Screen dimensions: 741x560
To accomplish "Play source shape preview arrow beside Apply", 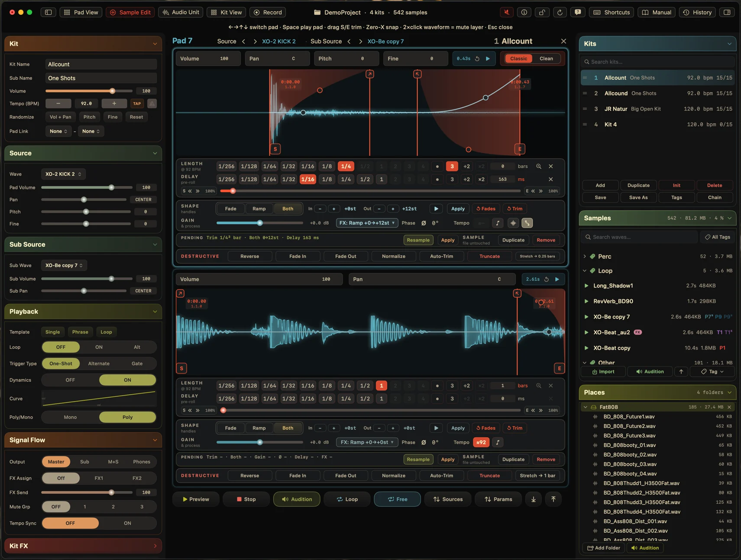I will point(436,209).
